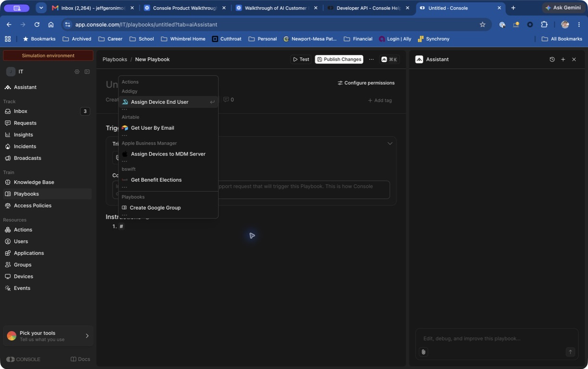Open the comments count icon
588x369 pixels.
coord(229,100)
